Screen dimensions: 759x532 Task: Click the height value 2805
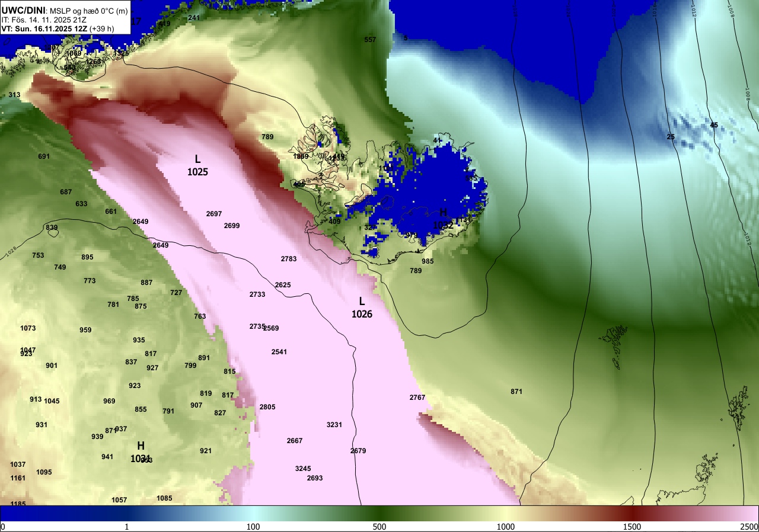[267, 407]
